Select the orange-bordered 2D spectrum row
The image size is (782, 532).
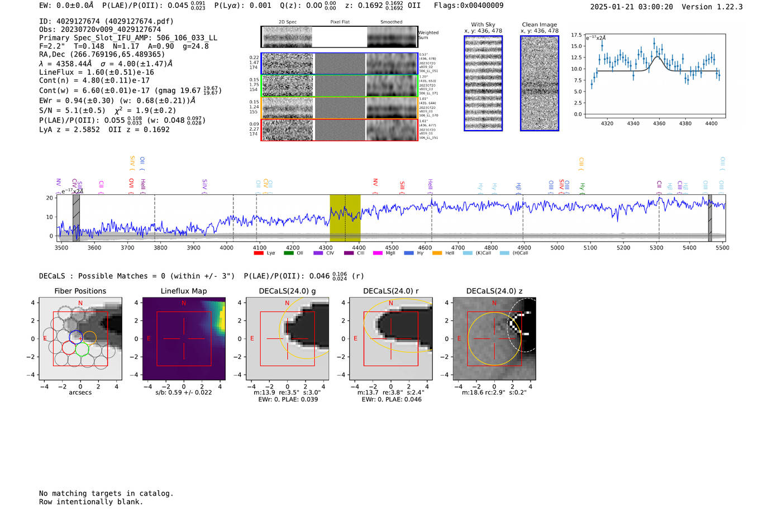coord(339,108)
